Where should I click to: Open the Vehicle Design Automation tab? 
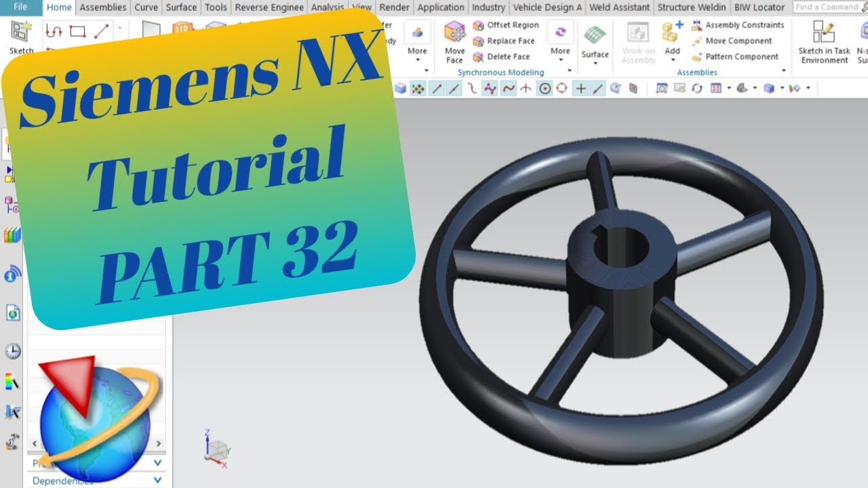point(547,7)
